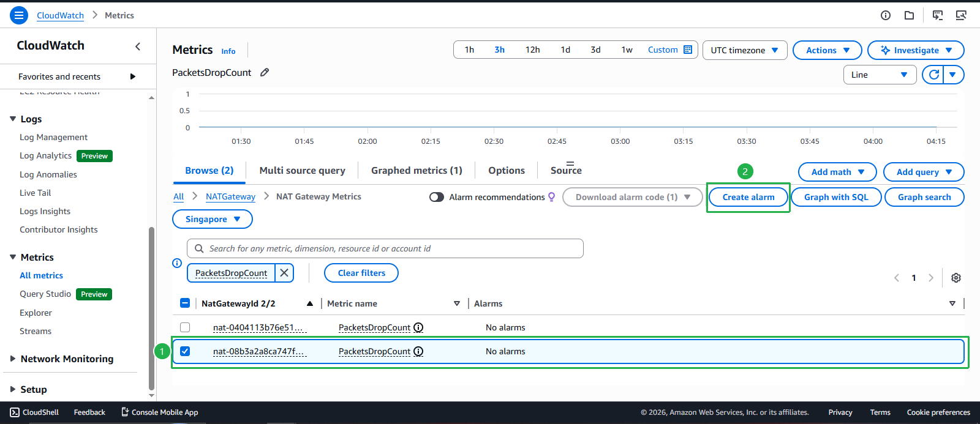Switch to the Graphed metrics (1) tab
This screenshot has width=980, height=424.
(x=417, y=171)
